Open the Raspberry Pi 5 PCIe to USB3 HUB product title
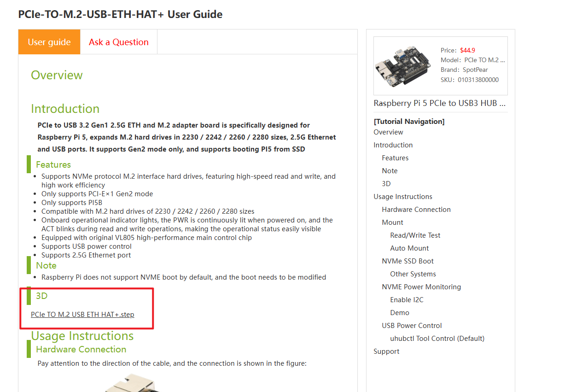The height and width of the screenshot is (392, 565). [x=439, y=103]
